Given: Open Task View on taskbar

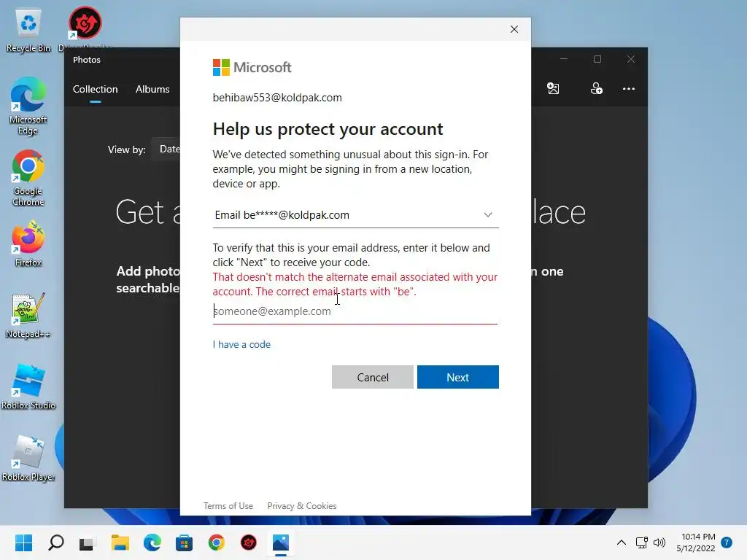Looking at the screenshot, I should click(x=87, y=542).
